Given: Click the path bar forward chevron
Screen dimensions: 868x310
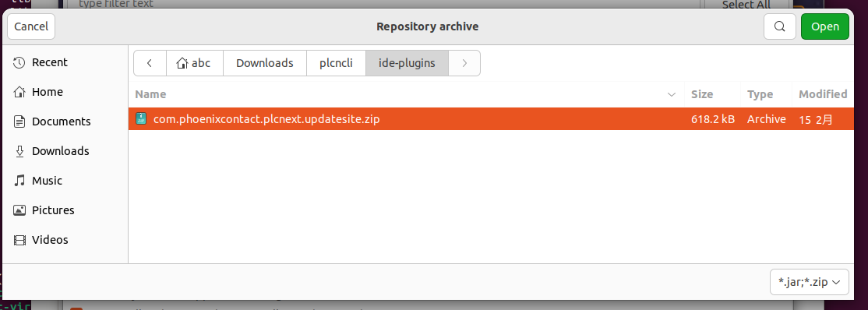Looking at the screenshot, I should 464,63.
